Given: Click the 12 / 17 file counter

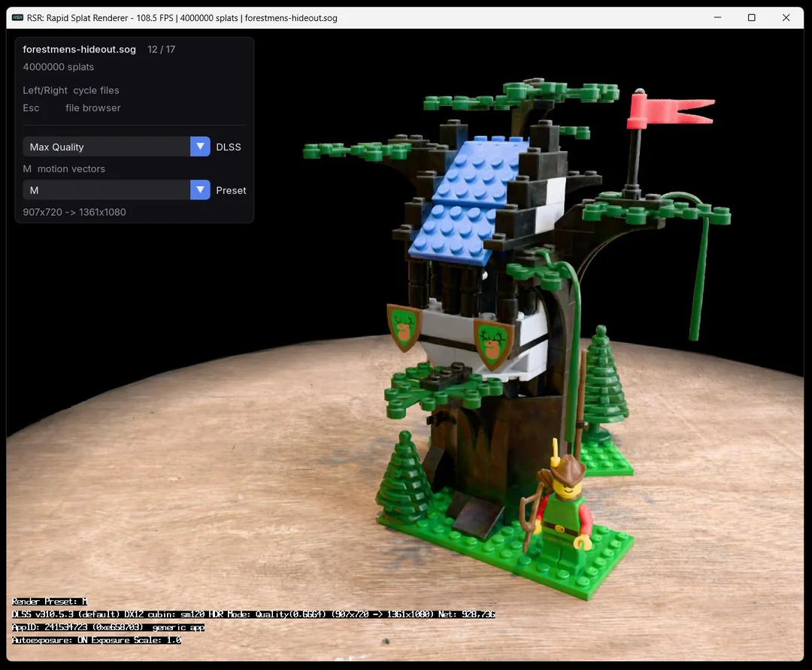Looking at the screenshot, I should click(x=161, y=49).
